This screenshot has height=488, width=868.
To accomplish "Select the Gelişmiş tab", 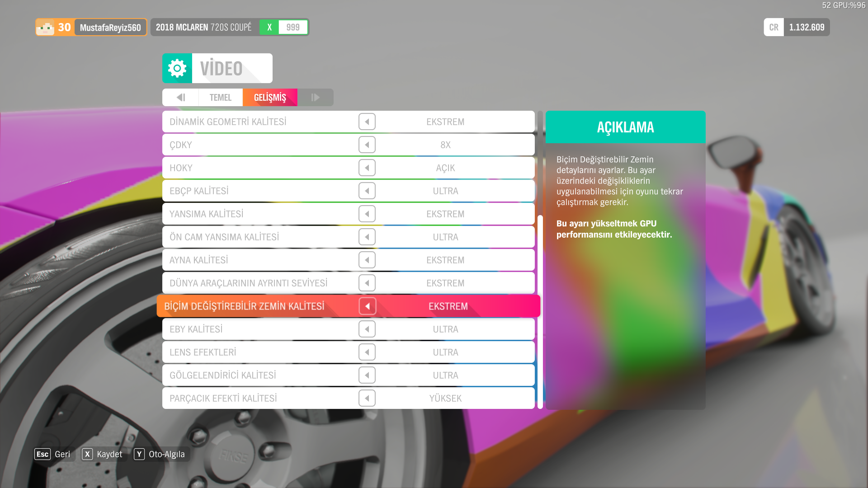I will pyautogui.click(x=270, y=97).
